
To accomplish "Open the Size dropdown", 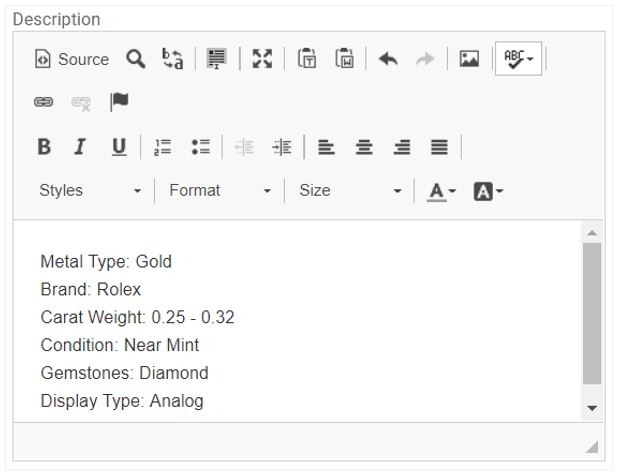I will pos(350,191).
